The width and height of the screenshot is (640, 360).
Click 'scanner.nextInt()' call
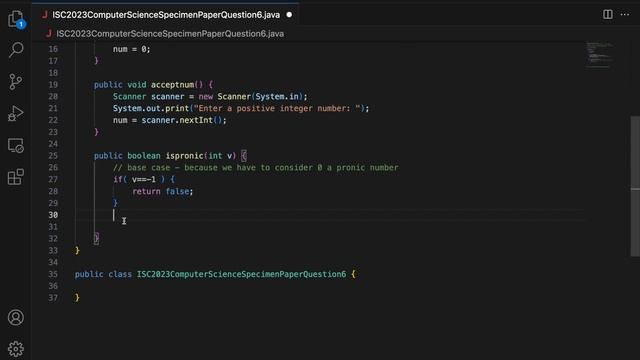[x=181, y=120]
